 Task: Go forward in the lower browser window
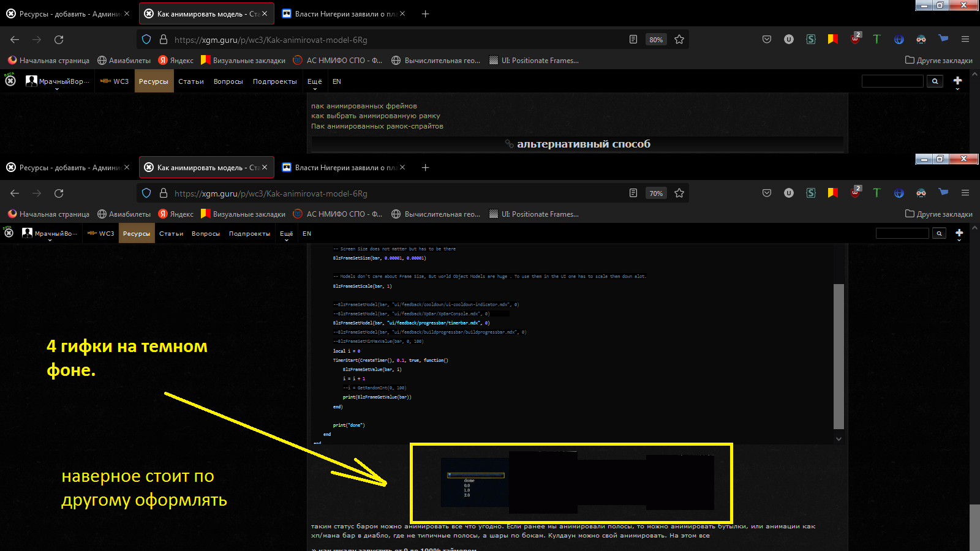point(37,193)
